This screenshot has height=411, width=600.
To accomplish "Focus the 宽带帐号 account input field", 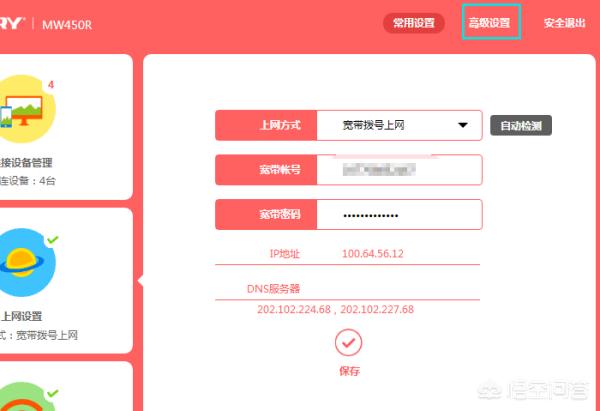I will click(399, 170).
